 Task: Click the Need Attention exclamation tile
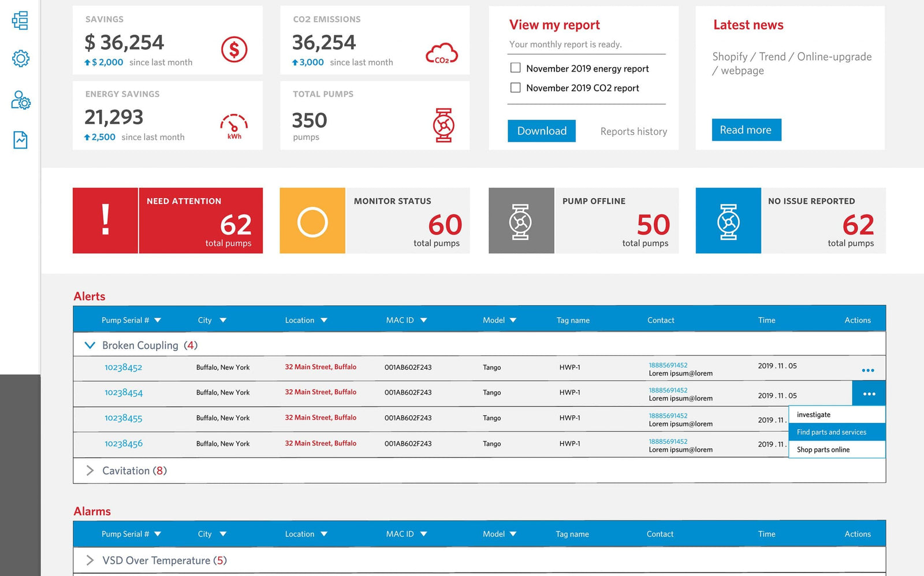(105, 220)
